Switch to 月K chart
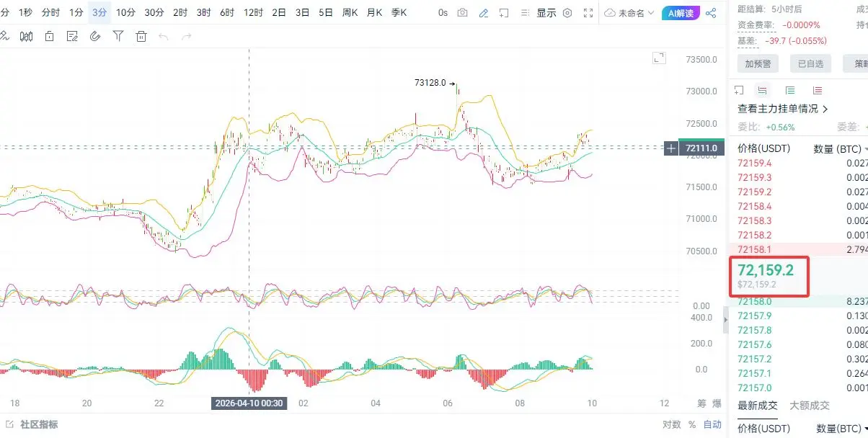This screenshot has width=868, height=438. [375, 12]
